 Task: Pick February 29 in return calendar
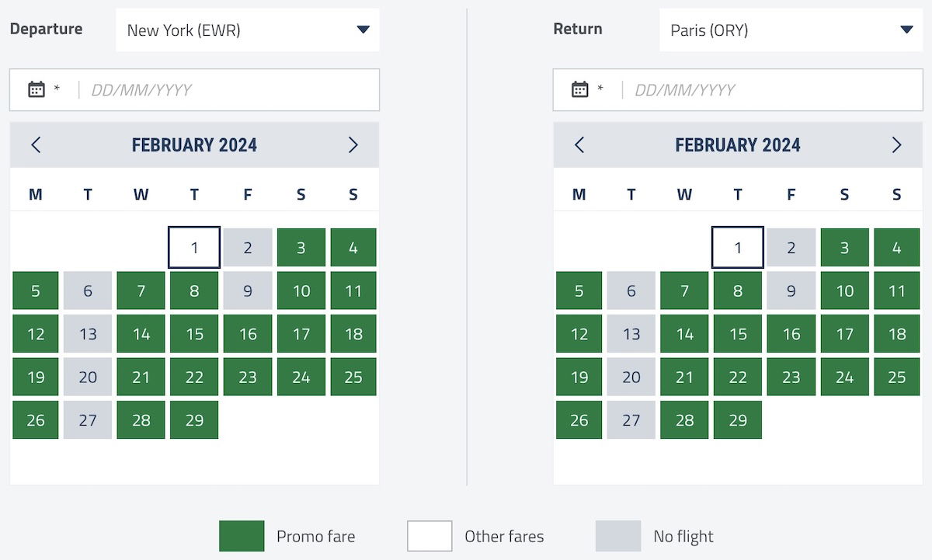[738, 420]
